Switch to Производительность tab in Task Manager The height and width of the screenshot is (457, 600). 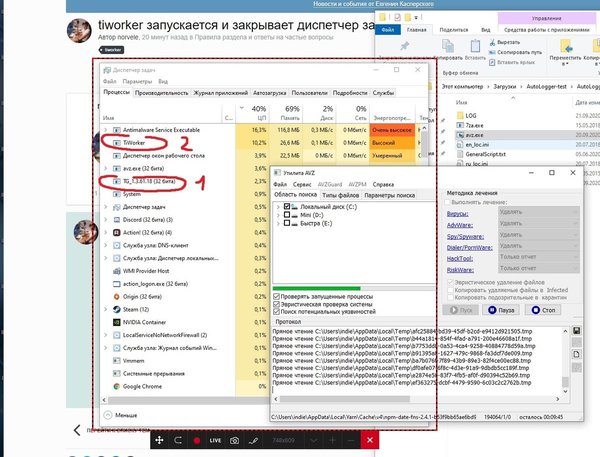coord(161,93)
